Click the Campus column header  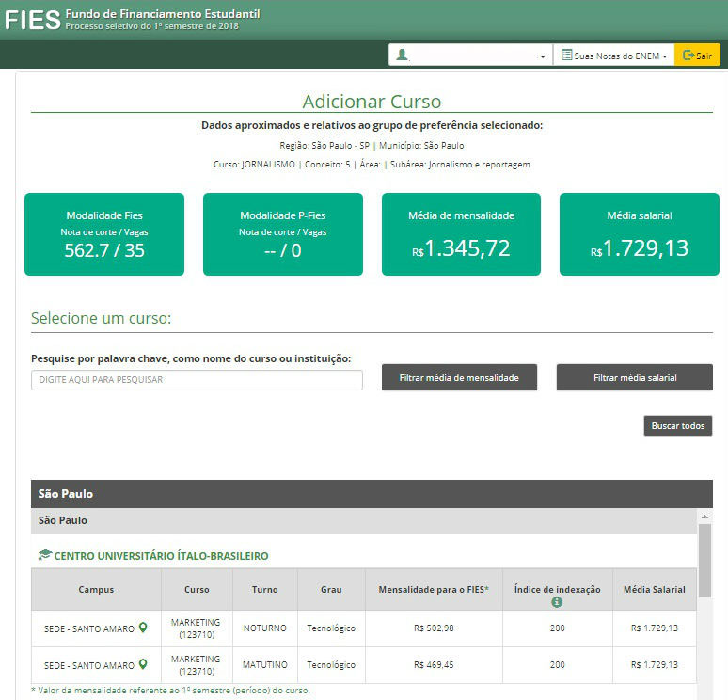tap(96, 590)
